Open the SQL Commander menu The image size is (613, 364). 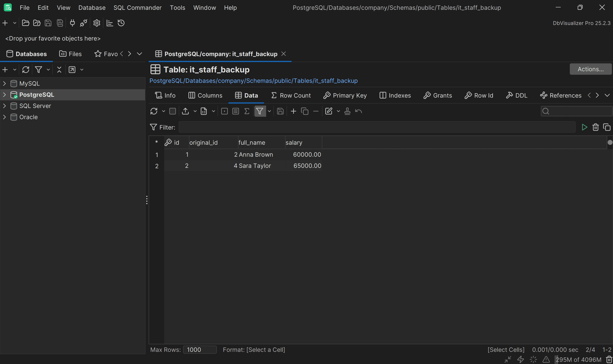tap(137, 8)
